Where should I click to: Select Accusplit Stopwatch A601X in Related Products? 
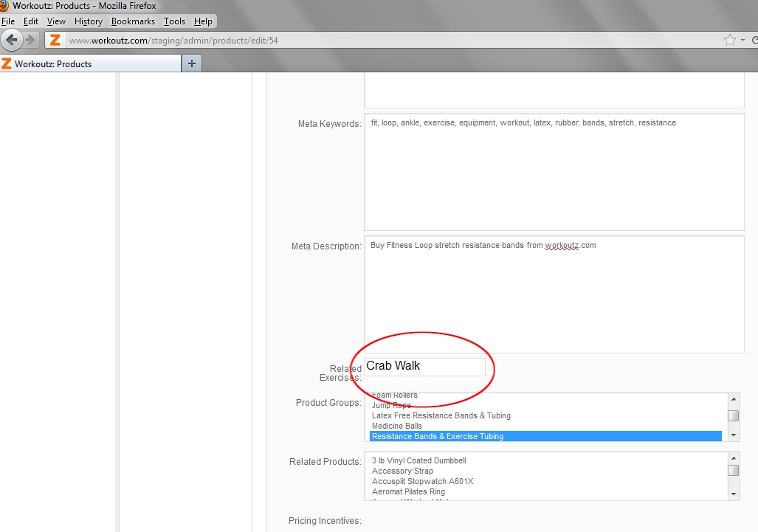click(x=422, y=481)
